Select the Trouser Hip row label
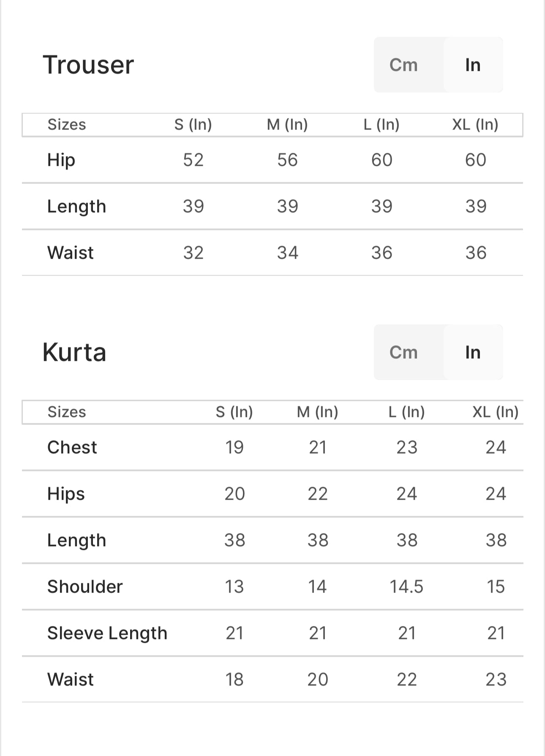 61,160
